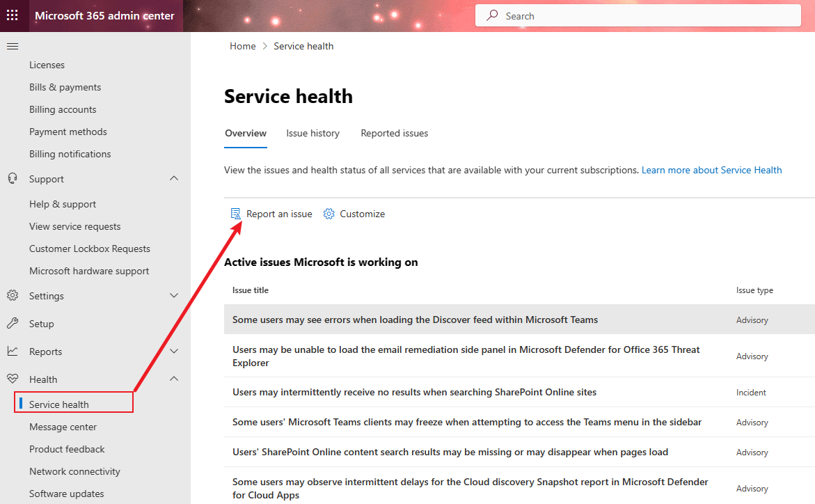
Task: Open the SharePoint Online sites search issue
Action: [414, 392]
